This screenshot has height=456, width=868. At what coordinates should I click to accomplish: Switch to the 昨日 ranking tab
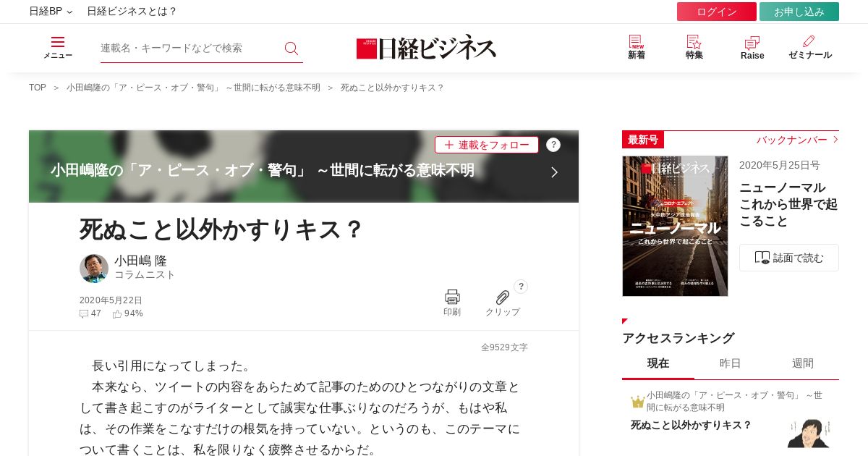click(x=731, y=363)
